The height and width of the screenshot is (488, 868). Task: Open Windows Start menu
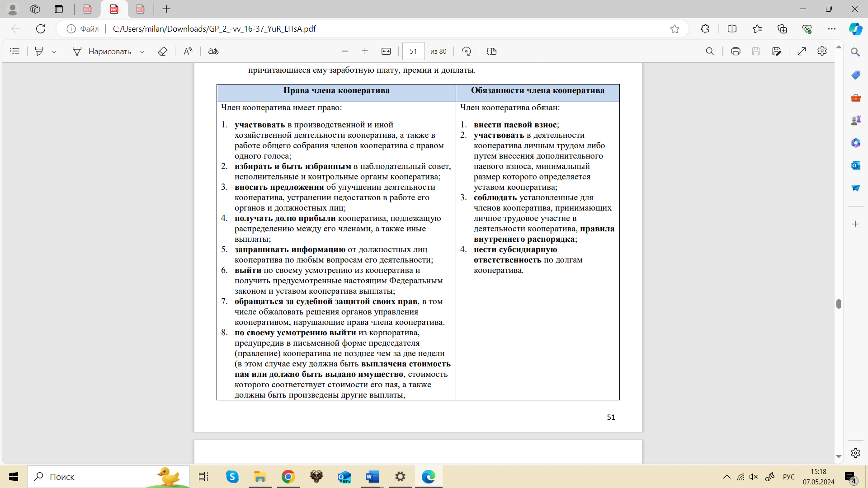14,477
